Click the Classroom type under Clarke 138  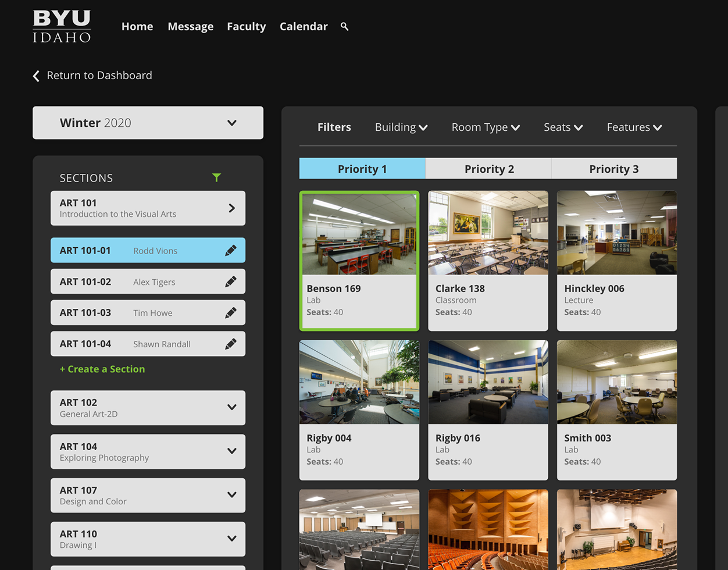tap(456, 301)
